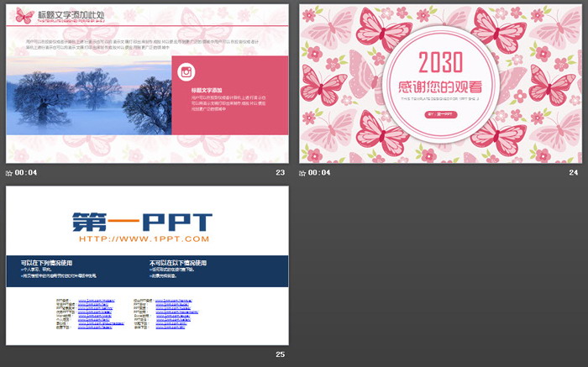Select the slide 23 thumbnail with winter trees

[147, 84]
